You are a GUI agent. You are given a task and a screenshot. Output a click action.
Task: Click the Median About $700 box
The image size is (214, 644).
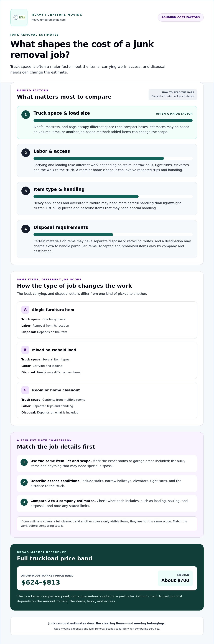tap(175, 578)
